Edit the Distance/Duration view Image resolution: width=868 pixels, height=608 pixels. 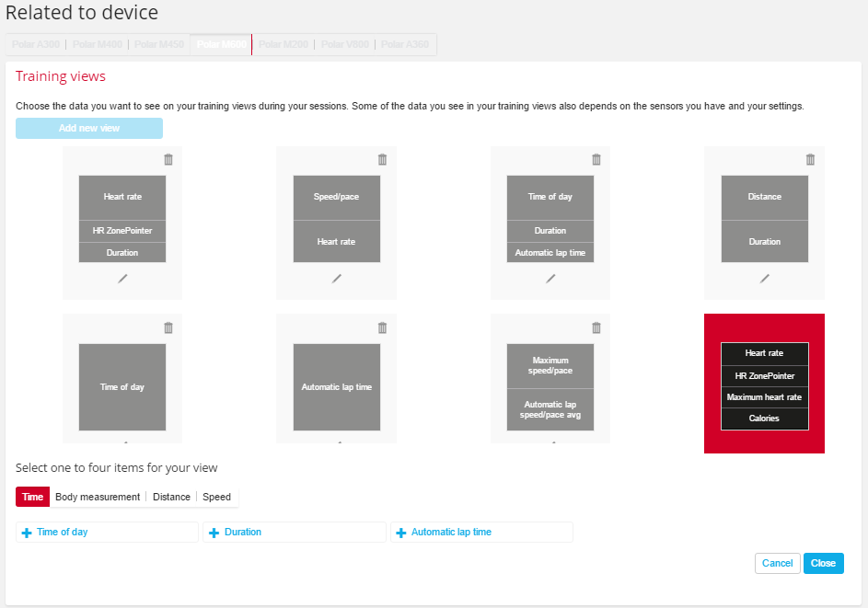pyautogui.click(x=764, y=278)
